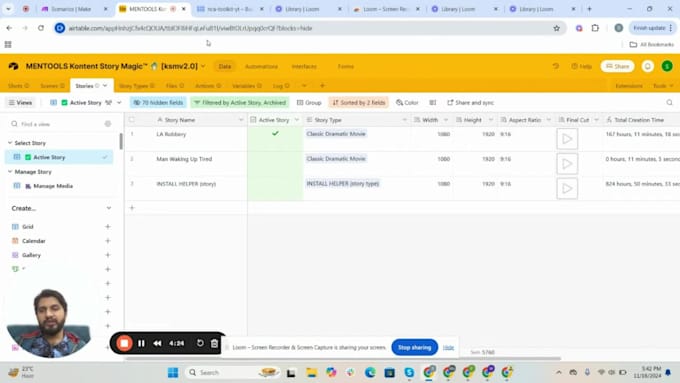Click the Share button
The height and width of the screenshot is (383, 680).
coord(617,66)
